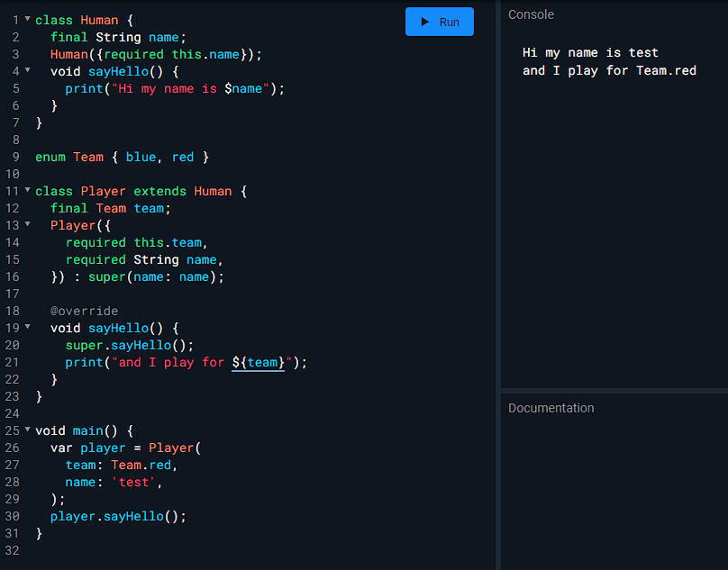Viewport: 728px width, 570px height.
Task: Click super.sayHello() call on line 20
Action: pos(129,345)
